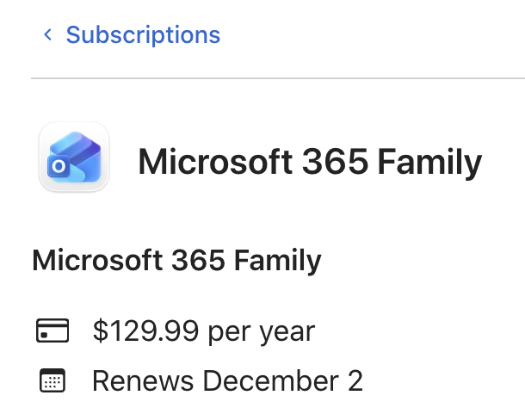This screenshot has width=525, height=420.
Task: Click the back chevron arrow
Action: coord(47,35)
